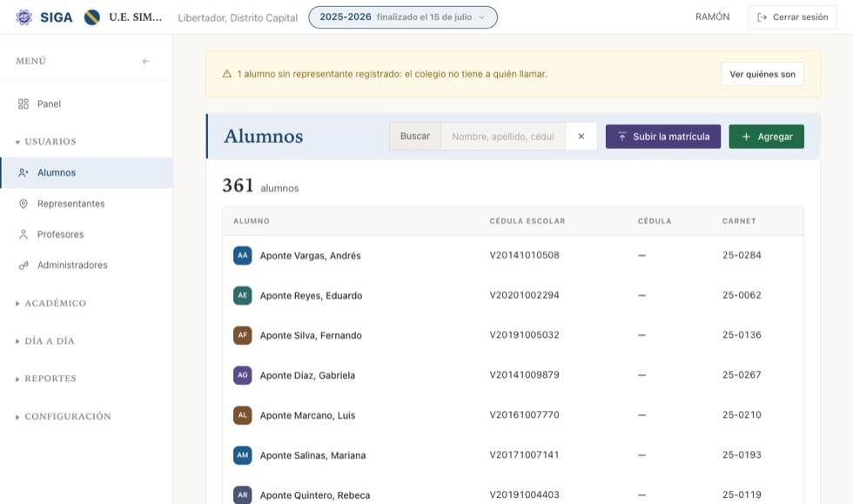Click the U.E. SIM... school name

(136, 17)
